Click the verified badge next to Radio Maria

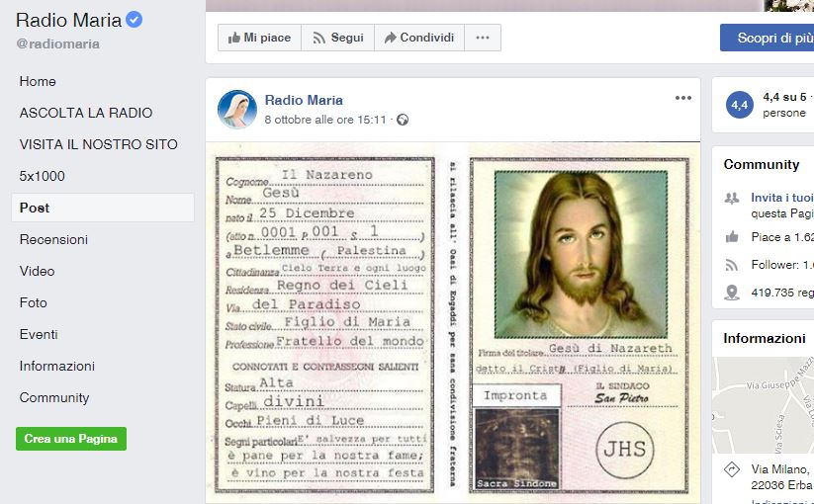click(134, 20)
